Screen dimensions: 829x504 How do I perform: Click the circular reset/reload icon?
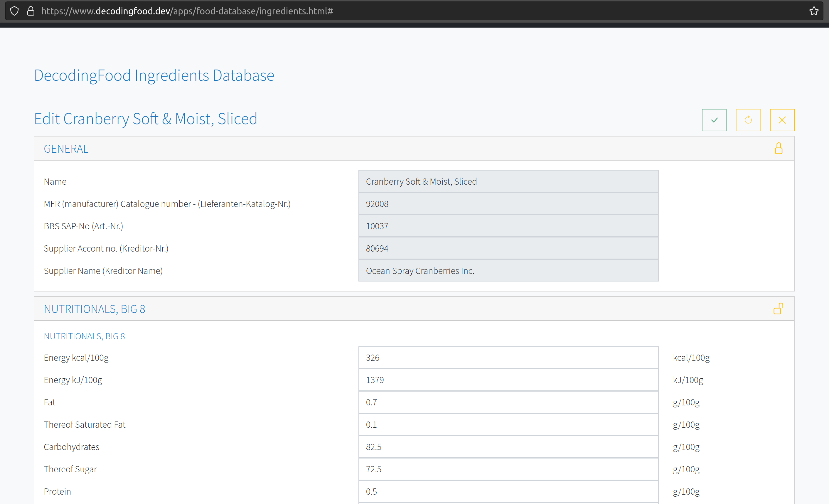click(748, 120)
